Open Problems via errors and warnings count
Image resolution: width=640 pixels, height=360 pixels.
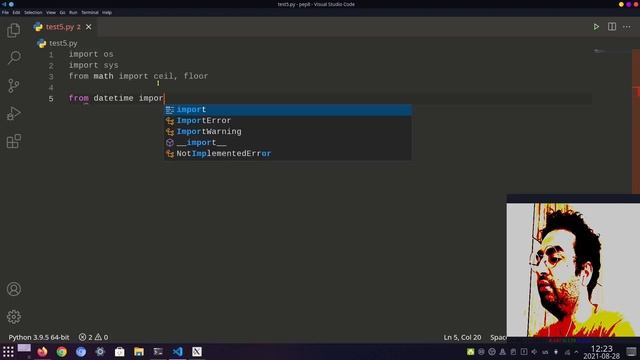click(93, 337)
